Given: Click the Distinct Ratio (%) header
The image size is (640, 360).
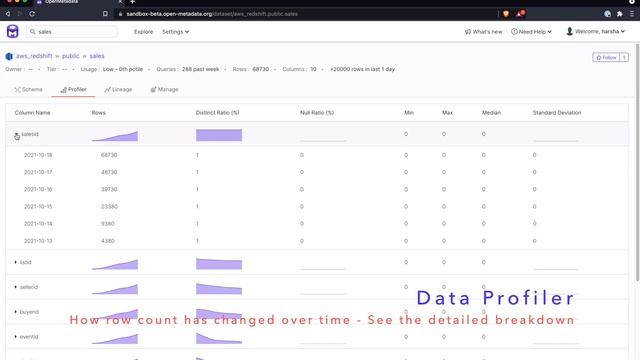Looking at the screenshot, I should (217, 113).
